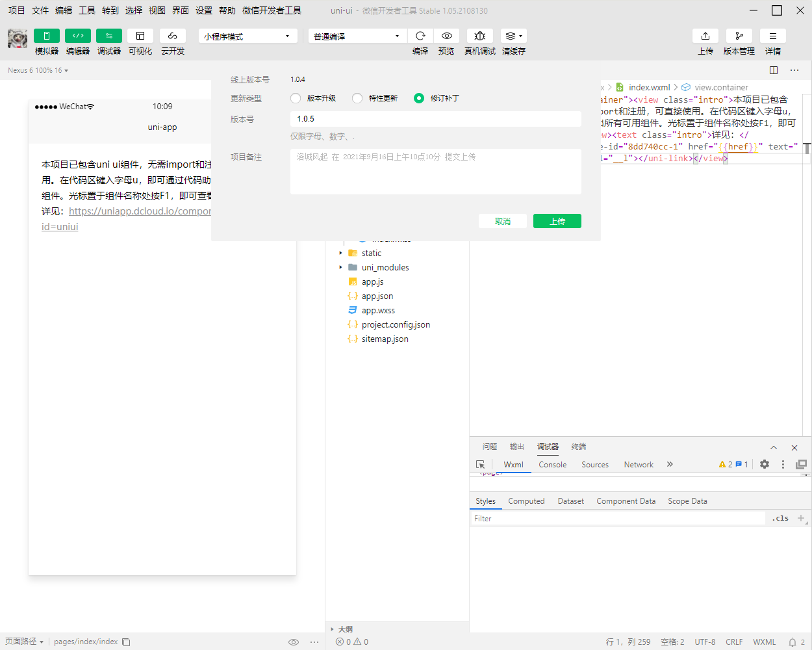Screen dimensions: 812x650
Task: Click the user avatar picture
Action: [18, 38]
